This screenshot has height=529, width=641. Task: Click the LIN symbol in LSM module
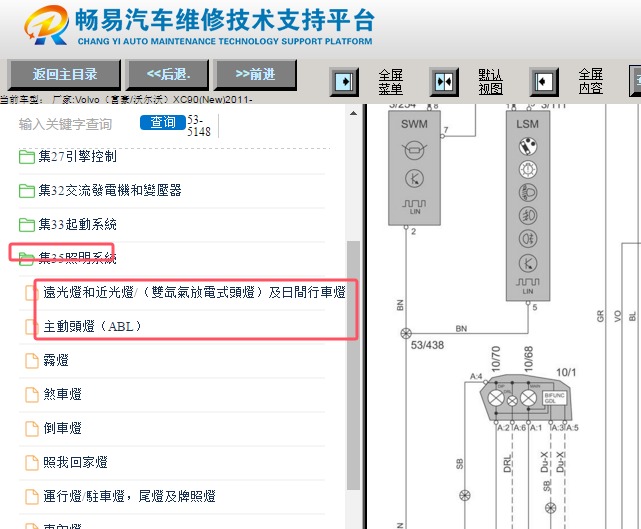point(528,286)
